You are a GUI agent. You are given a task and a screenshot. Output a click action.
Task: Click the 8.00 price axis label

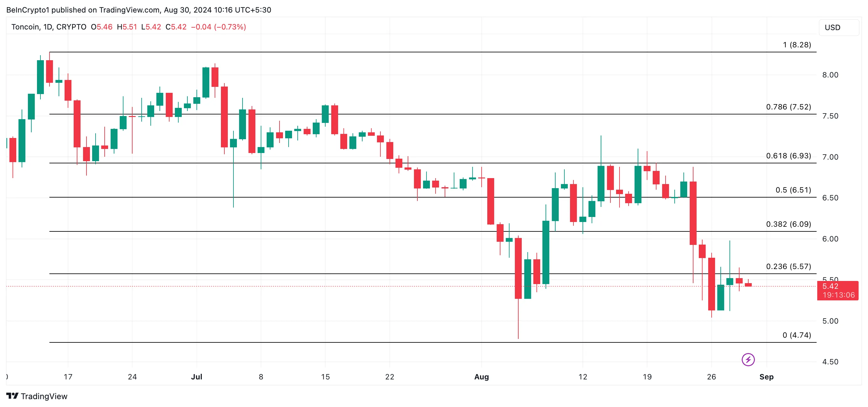[830, 75]
